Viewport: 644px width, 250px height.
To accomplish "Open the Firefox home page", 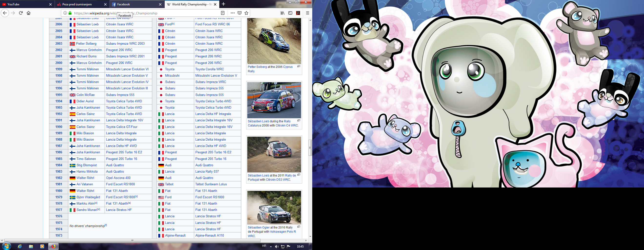I will (29, 13).
